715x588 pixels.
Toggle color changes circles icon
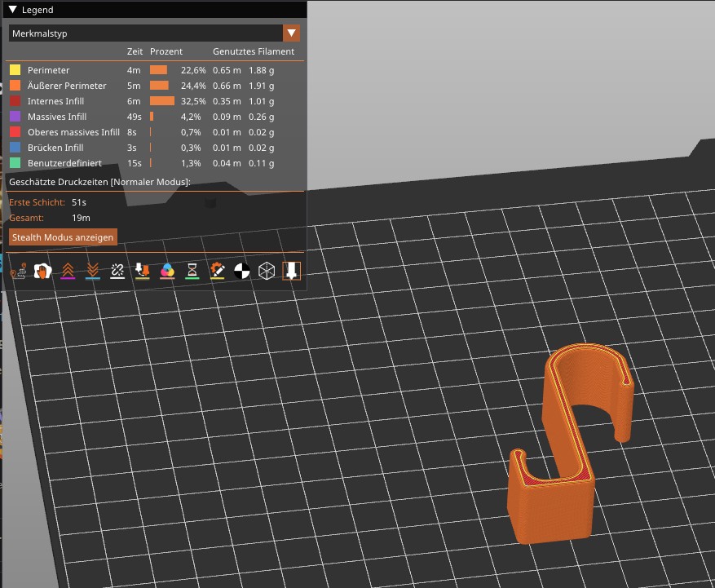(x=167, y=271)
